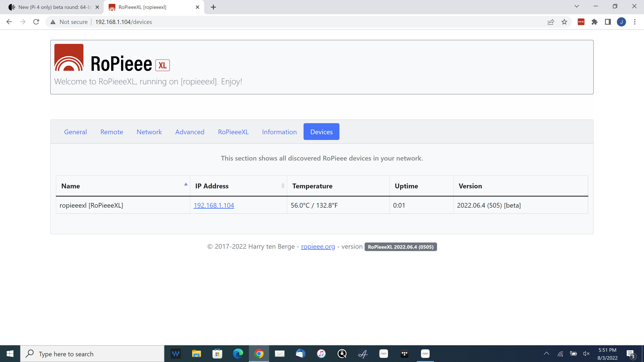Select the Devices tab
The height and width of the screenshot is (362, 644).
coord(321,132)
